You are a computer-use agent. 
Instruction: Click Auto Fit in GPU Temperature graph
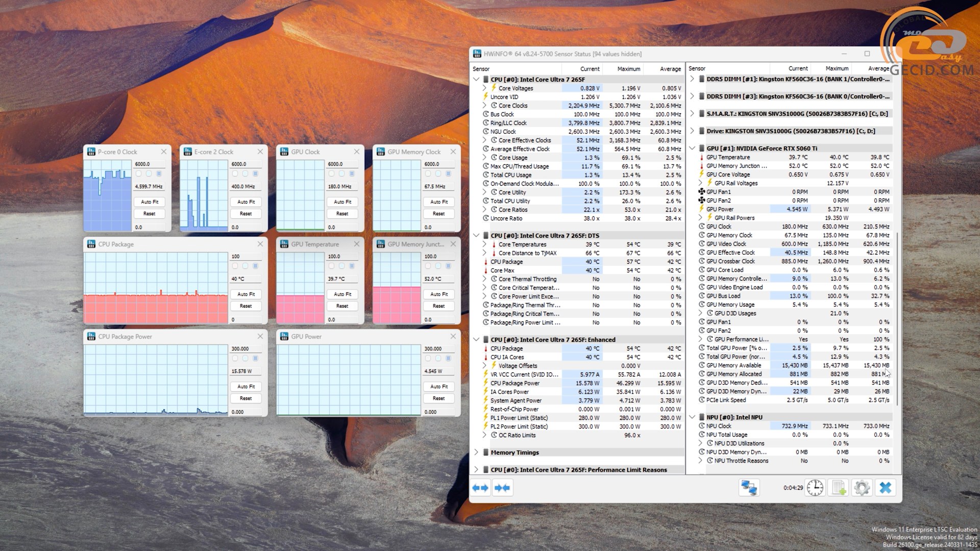(342, 294)
